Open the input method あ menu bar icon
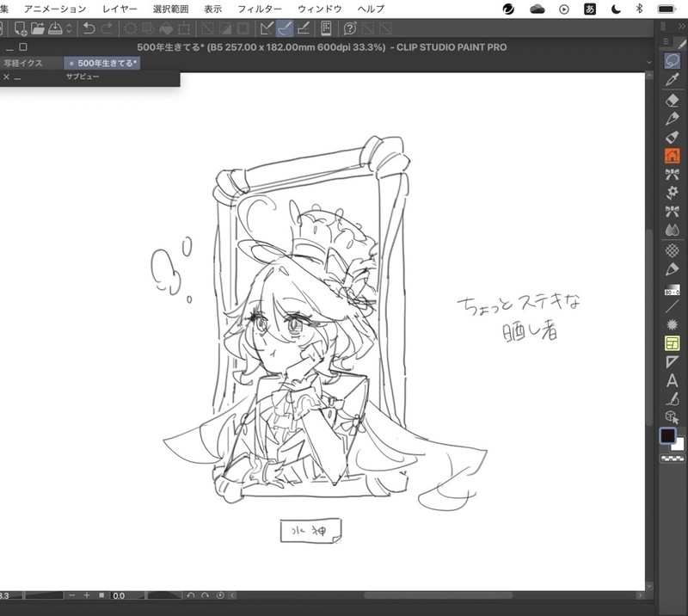 pos(590,9)
